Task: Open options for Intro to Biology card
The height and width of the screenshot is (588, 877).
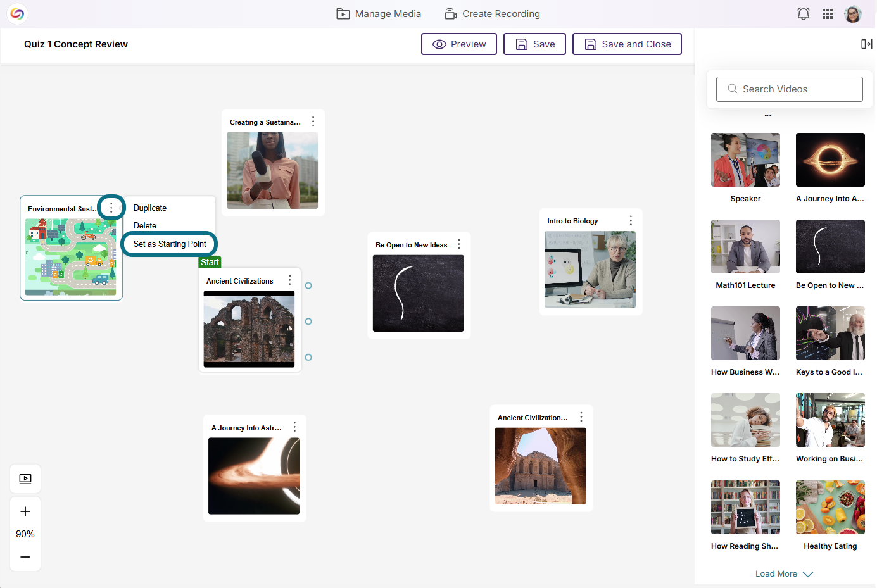Action: pyautogui.click(x=631, y=220)
